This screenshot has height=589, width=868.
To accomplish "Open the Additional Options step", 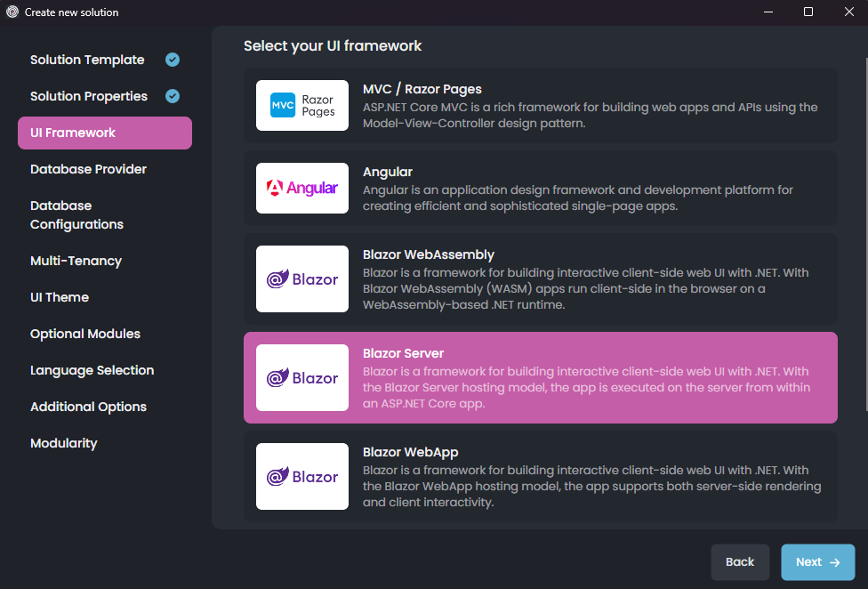I will (88, 406).
